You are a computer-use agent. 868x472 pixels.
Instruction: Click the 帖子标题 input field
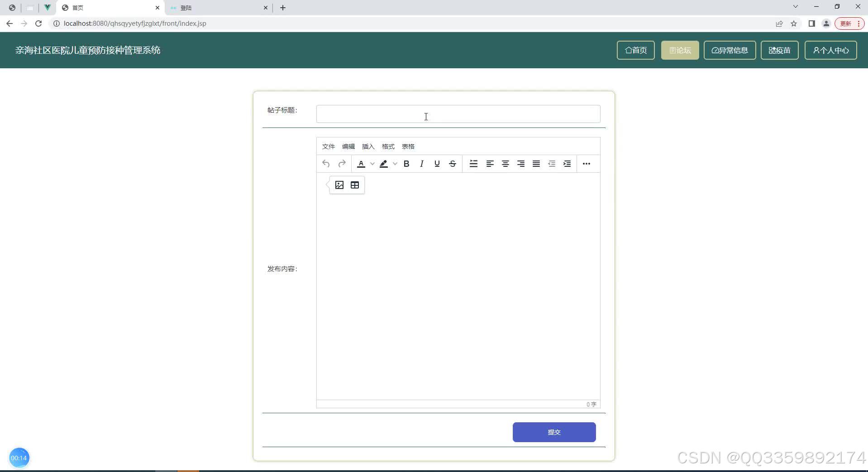[x=458, y=114]
